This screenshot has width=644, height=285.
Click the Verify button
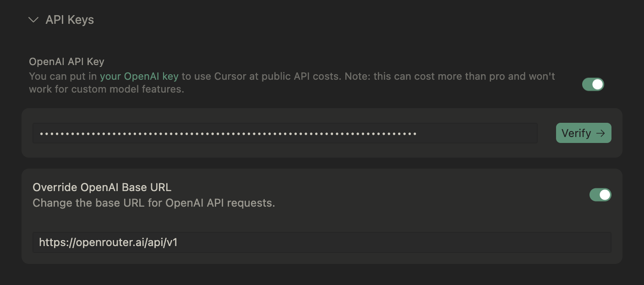pyautogui.click(x=584, y=133)
